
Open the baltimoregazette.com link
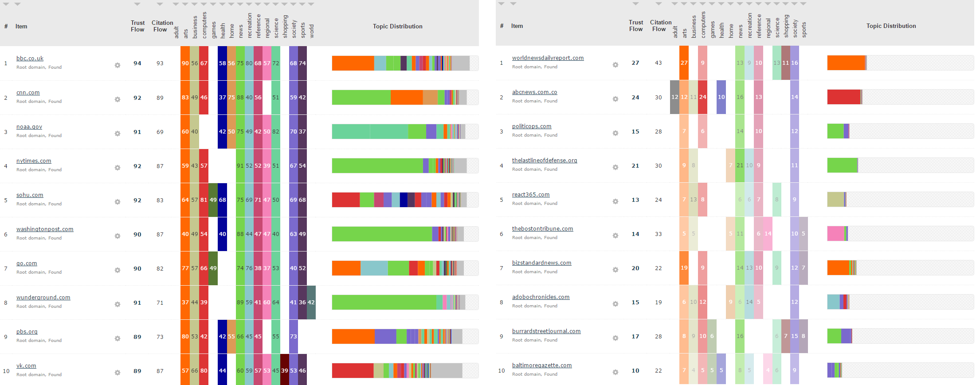542,365
